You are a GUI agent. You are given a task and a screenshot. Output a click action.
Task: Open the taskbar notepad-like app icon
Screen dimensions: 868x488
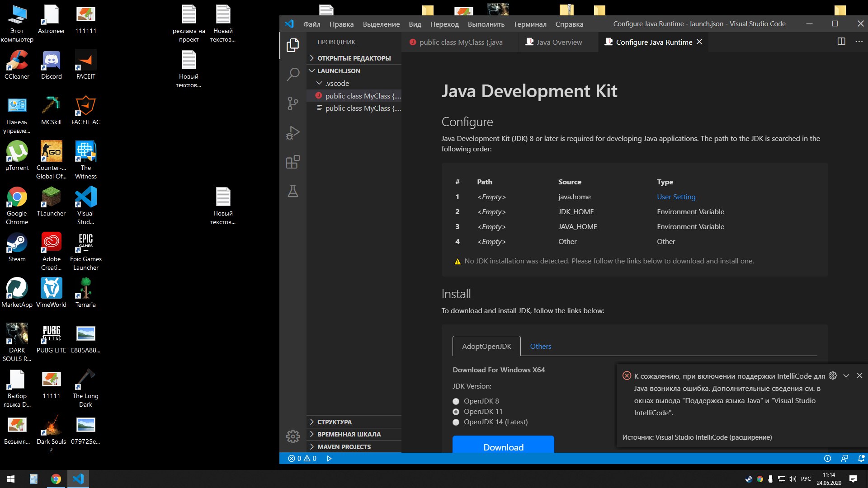(x=33, y=479)
